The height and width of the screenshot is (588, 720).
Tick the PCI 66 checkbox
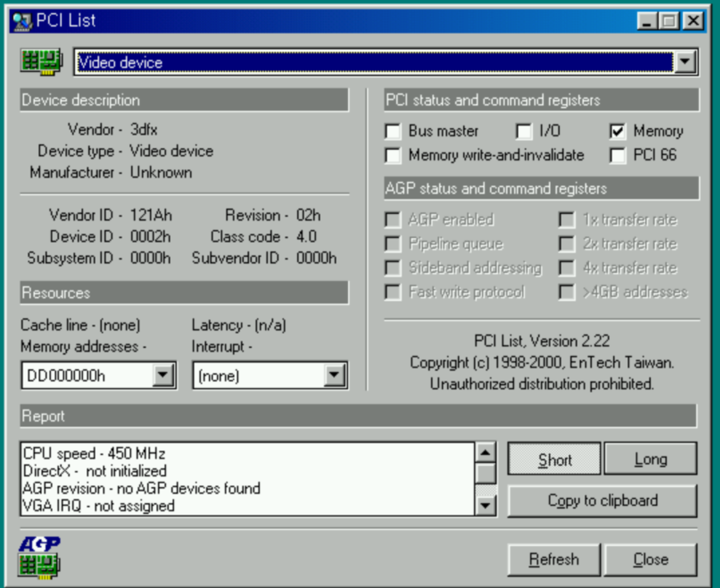[x=618, y=156]
